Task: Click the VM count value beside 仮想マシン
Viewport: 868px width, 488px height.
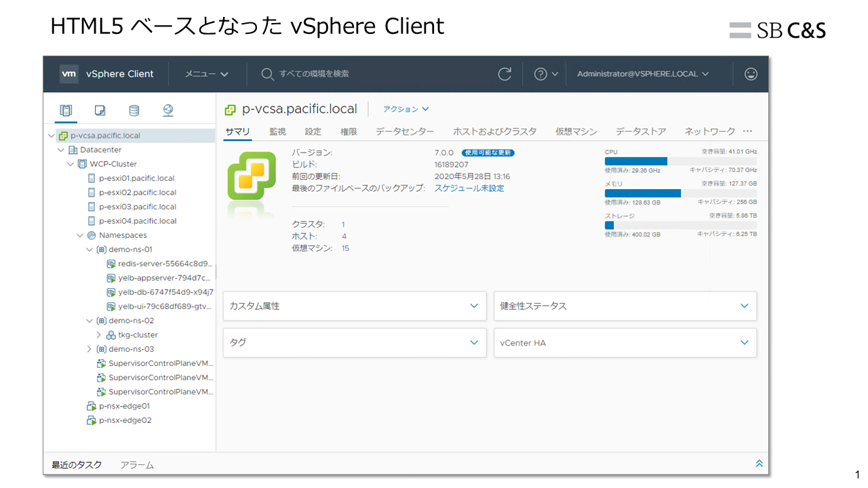Action: [345, 249]
